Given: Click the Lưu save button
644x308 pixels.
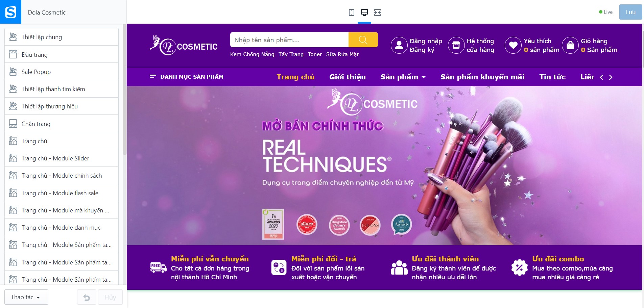Looking at the screenshot, I should click(630, 12).
